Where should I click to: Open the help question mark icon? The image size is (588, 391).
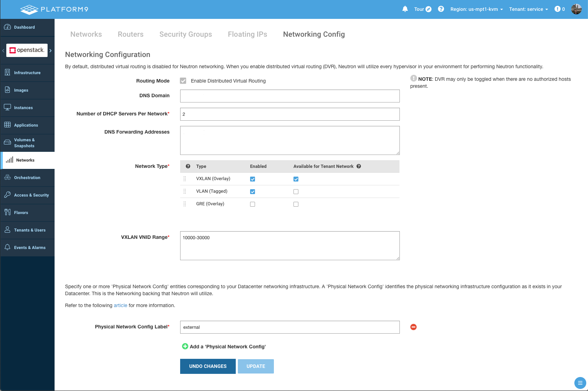pyautogui.click(x=441, y=9)
